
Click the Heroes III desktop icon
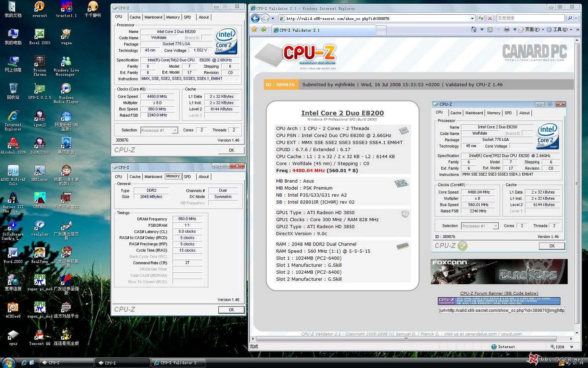(13, 203)
